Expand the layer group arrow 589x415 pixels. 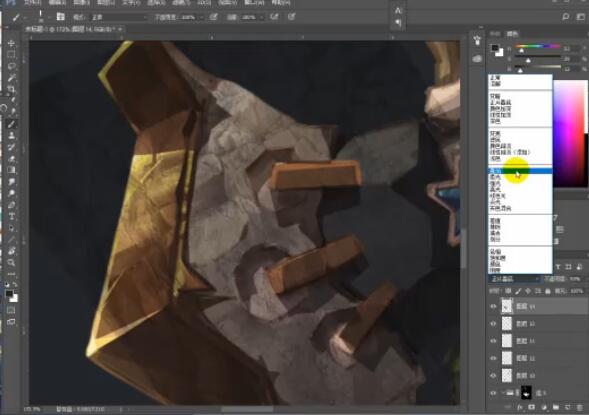[x=502, y=393]
